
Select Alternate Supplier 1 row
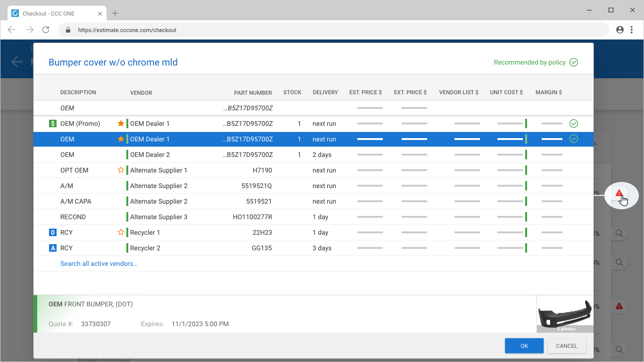[x=313, y=170]
